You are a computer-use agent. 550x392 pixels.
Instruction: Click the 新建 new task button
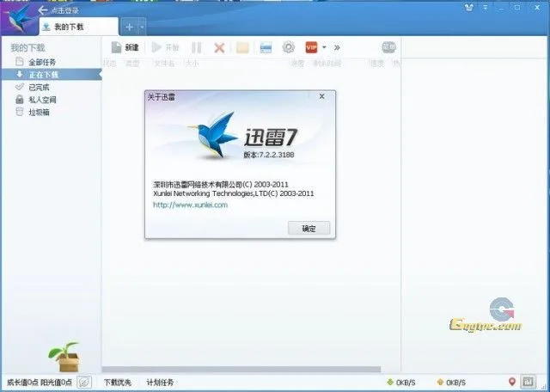125,47
